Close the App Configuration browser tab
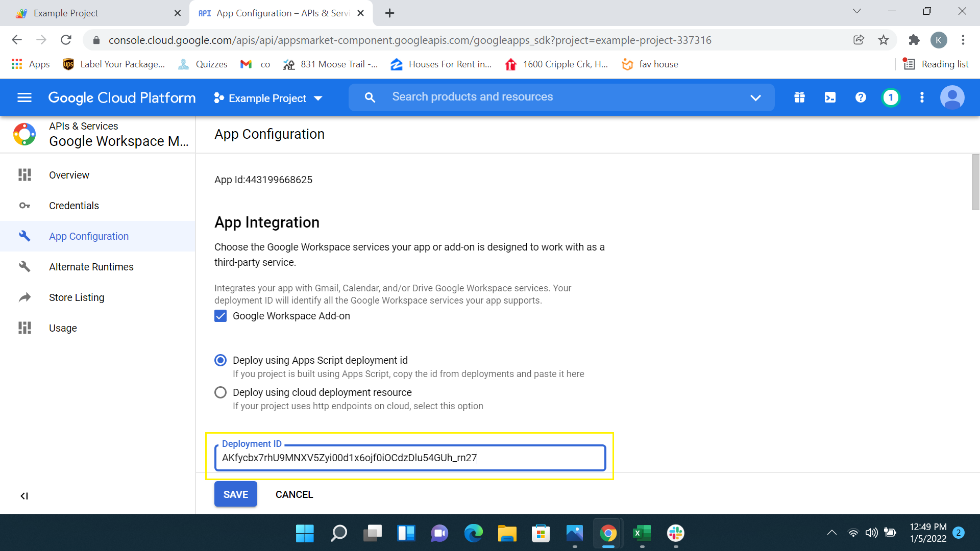 coord(360,13)
